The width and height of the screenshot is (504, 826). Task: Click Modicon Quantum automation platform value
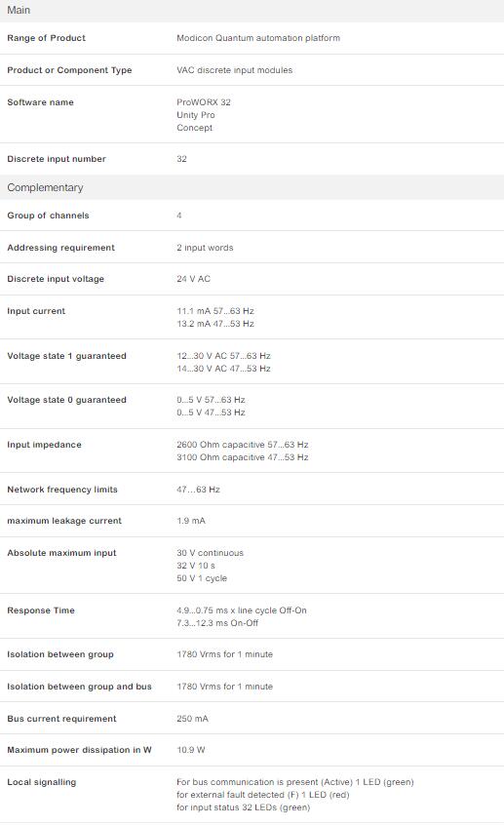coord(258,38)
